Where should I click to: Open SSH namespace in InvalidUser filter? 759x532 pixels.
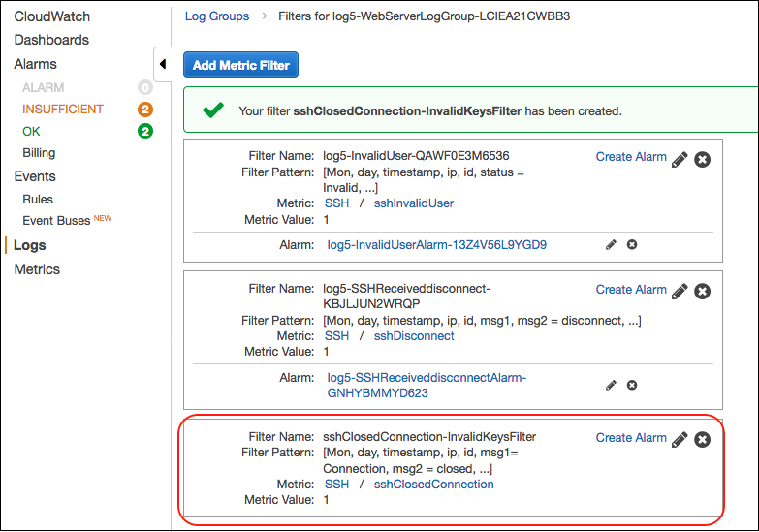(336, 203)
